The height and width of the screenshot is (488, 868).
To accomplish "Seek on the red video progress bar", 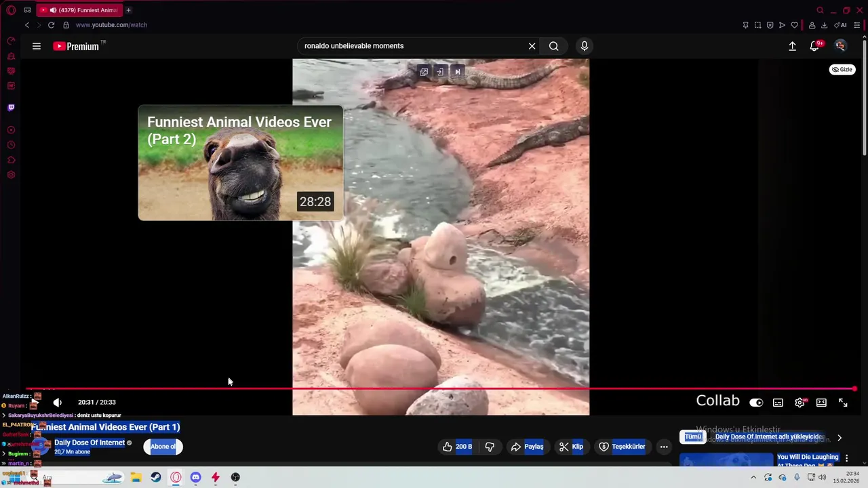I will tap(441, 389).
